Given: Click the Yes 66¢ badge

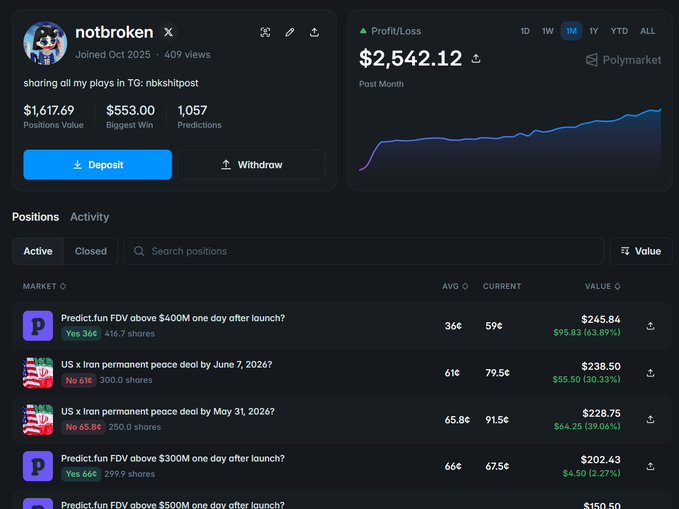Looking at the screenshot, I should pos(81,474).
